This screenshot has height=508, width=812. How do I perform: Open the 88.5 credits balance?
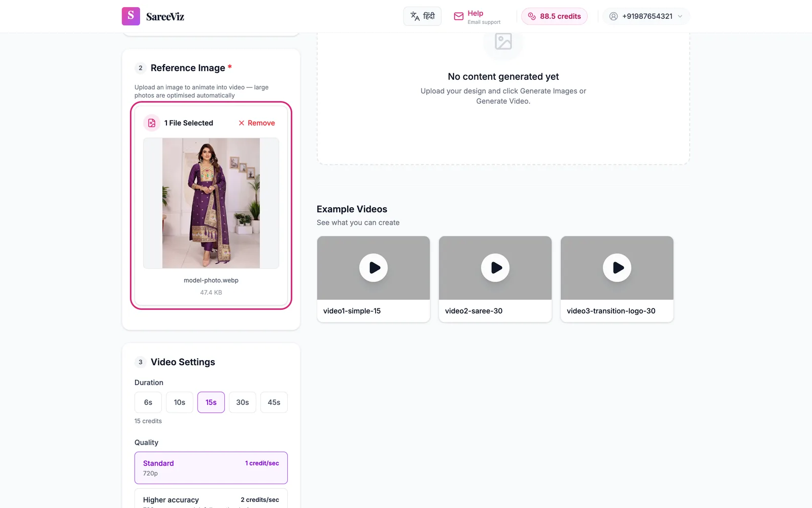[x=554, y=16]
